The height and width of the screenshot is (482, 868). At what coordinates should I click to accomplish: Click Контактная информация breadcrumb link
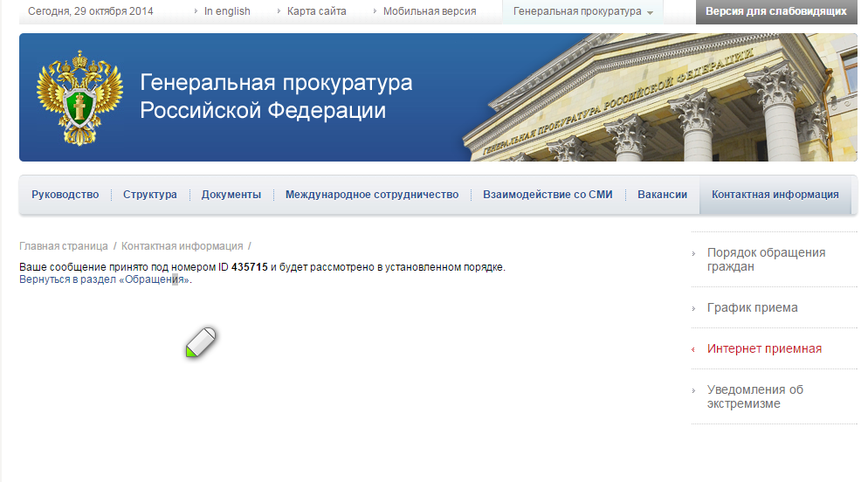(183, 246)
